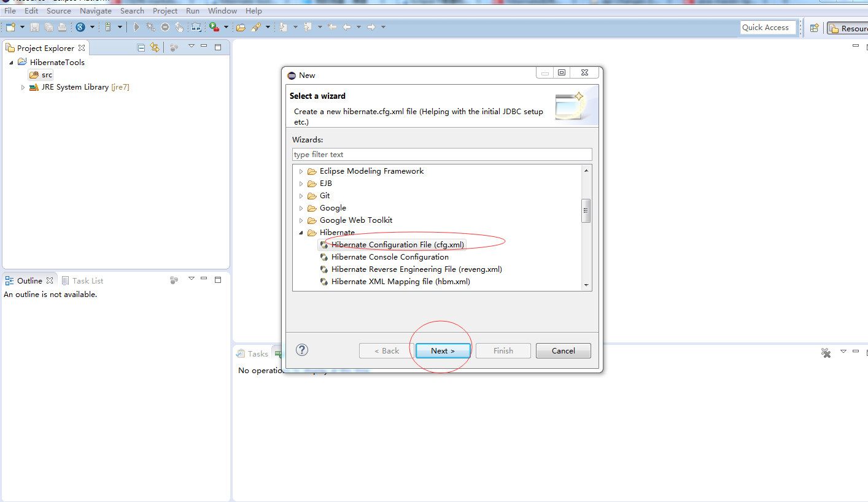The height and width of the screenshot is (502, 868).
Task: Click the Open Perspective toolbar icon
Action: coord(814,28)
